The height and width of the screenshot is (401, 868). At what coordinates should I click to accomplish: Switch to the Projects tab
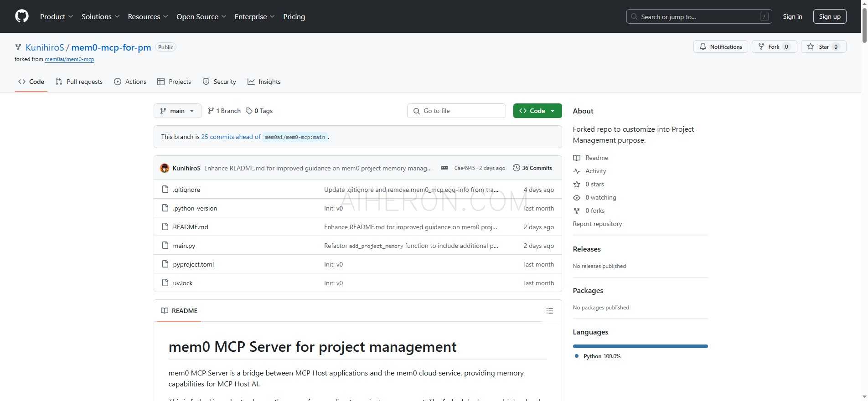click(174, 82)
